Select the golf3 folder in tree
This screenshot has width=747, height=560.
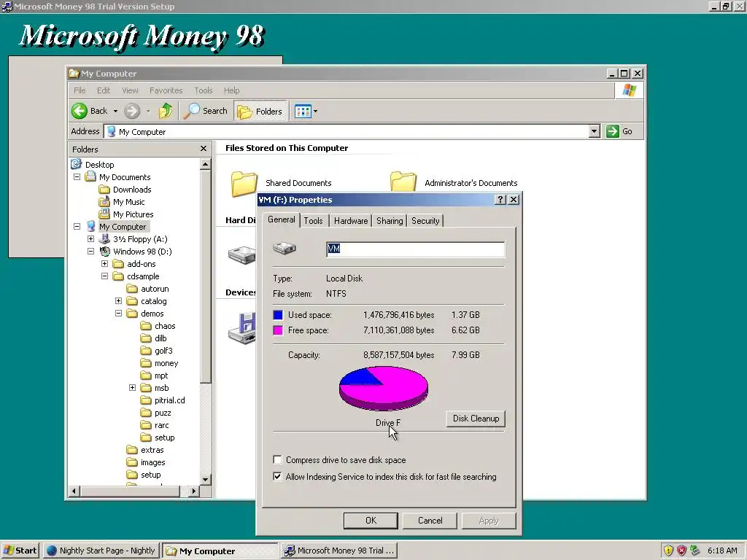pos(163,351)
